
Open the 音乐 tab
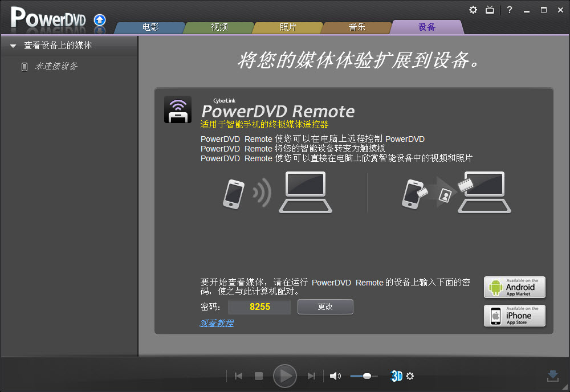357,27
